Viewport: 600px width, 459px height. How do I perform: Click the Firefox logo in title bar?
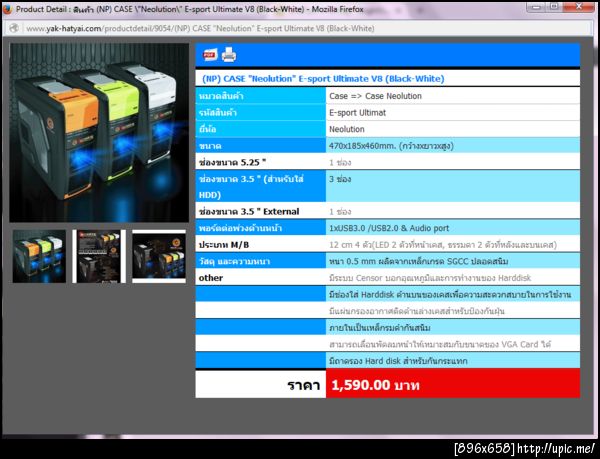pyautogui.click(x=7, y=9)
